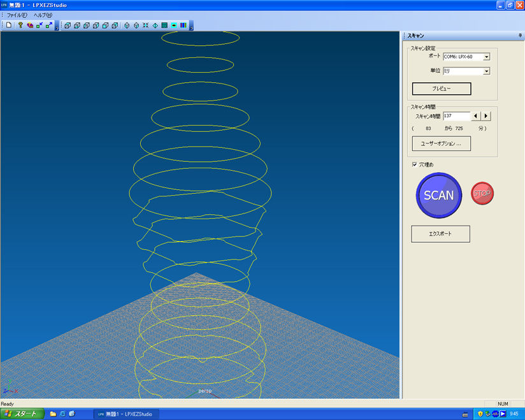Open the first toolbar's overflow options arrow
Image resolution: width=525 pixels, height=420 pixels.
57,27
